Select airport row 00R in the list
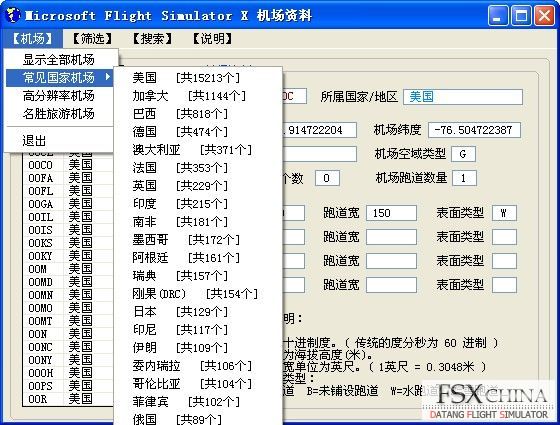560x425 pixels. (68, 399)
